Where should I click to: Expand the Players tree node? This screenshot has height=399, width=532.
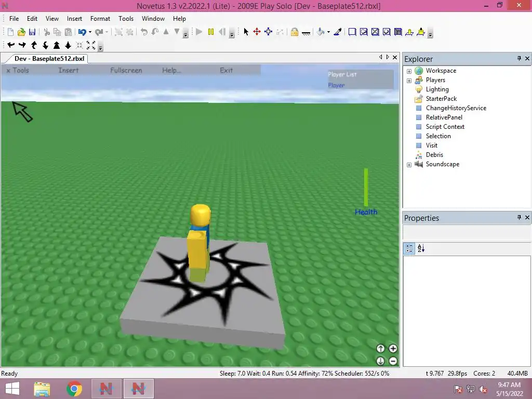point(409,81)
